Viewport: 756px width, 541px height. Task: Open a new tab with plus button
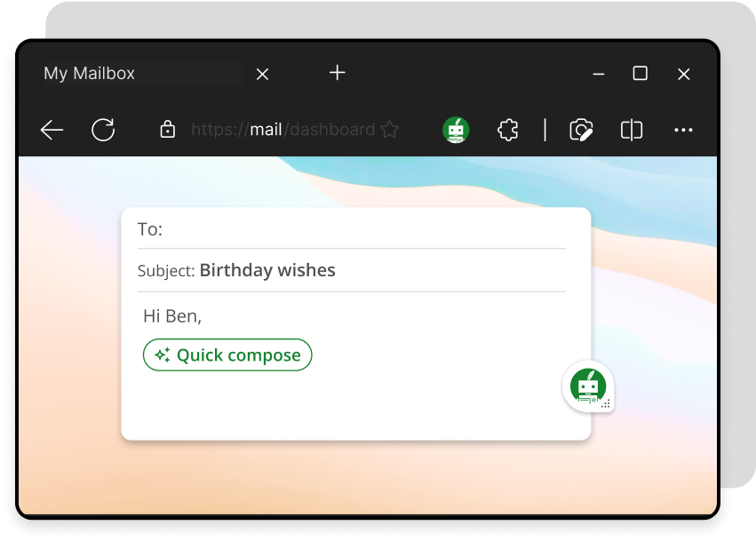point(337,73)
